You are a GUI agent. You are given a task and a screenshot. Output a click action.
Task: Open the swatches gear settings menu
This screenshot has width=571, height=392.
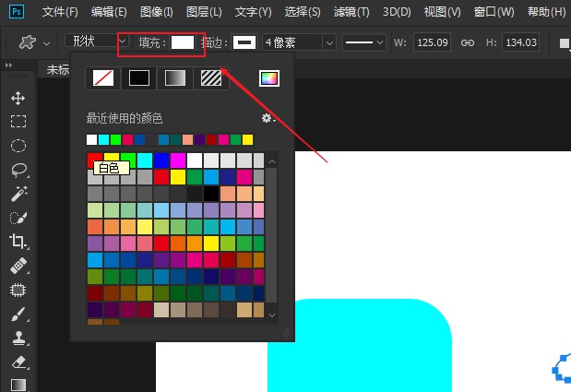[268, 118]
